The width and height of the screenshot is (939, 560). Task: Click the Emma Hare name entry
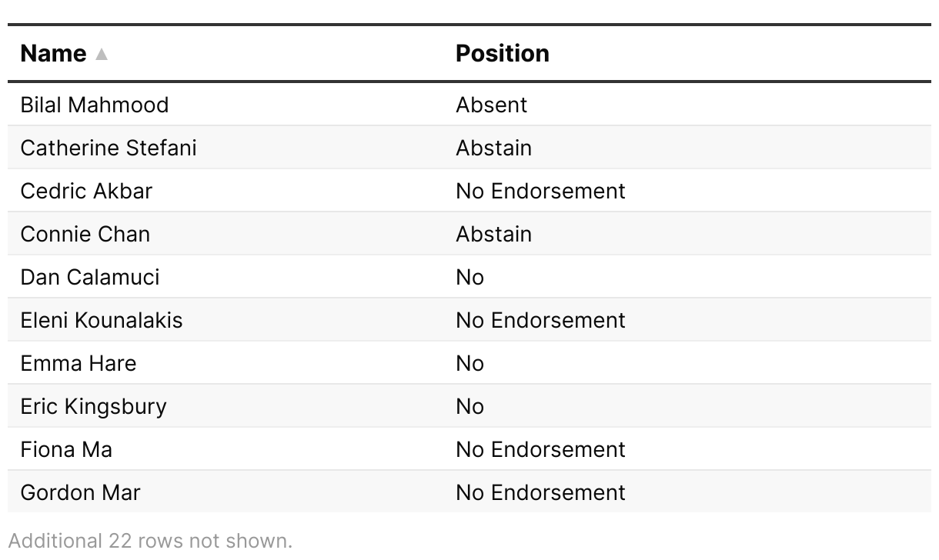click(79, 363)
